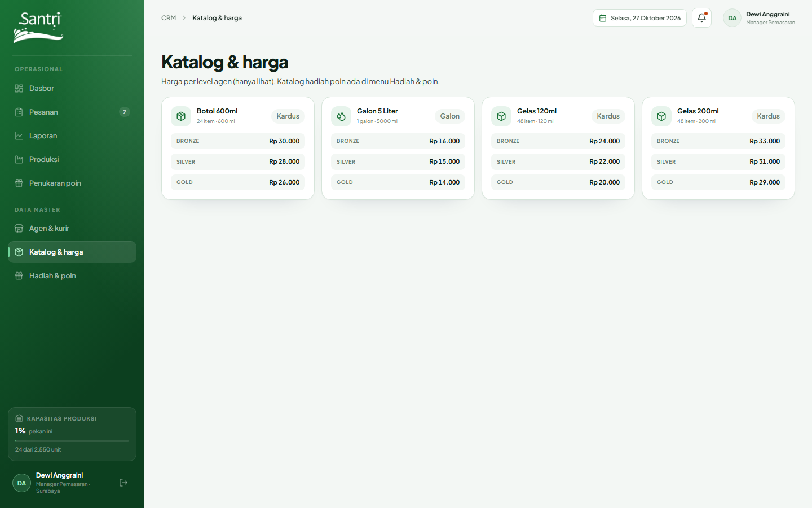
Task: Click the Gelas 120ml card title
Action: click(537, 111)
